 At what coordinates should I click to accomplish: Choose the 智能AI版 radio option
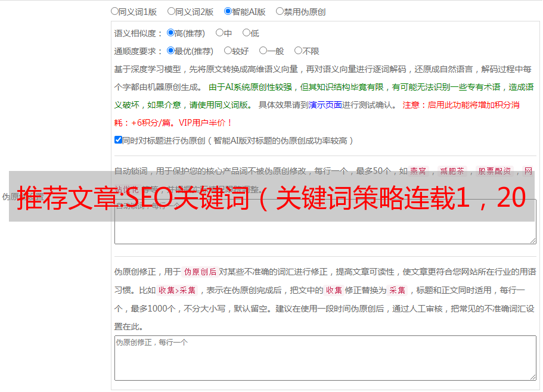pyautogui.click(x=228, y=11)
